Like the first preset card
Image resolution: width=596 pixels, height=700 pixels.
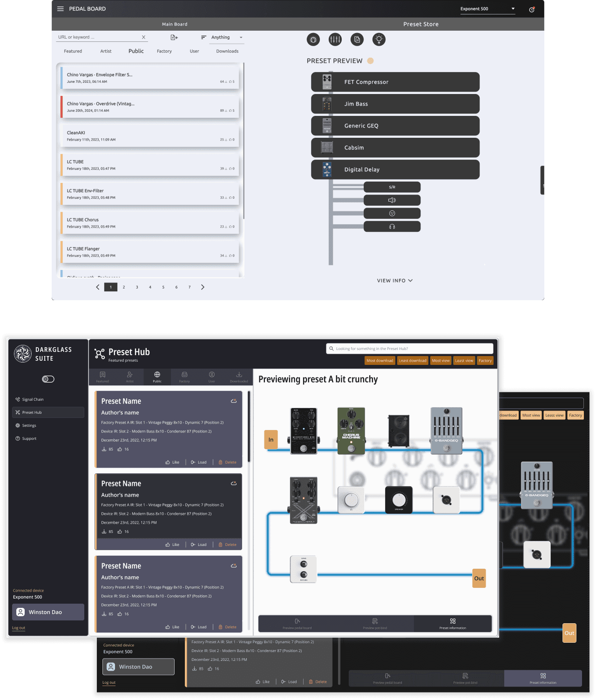(172, 462)
